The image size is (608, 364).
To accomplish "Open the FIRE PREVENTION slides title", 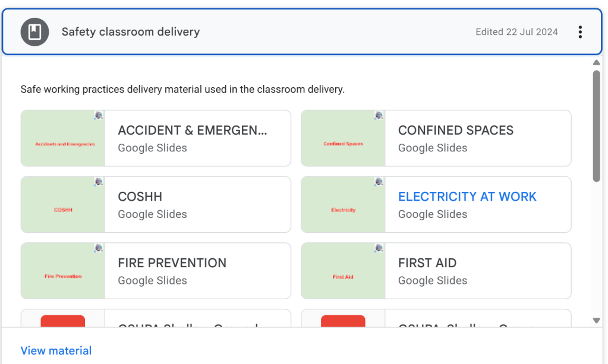I will (x=172, y=263).
